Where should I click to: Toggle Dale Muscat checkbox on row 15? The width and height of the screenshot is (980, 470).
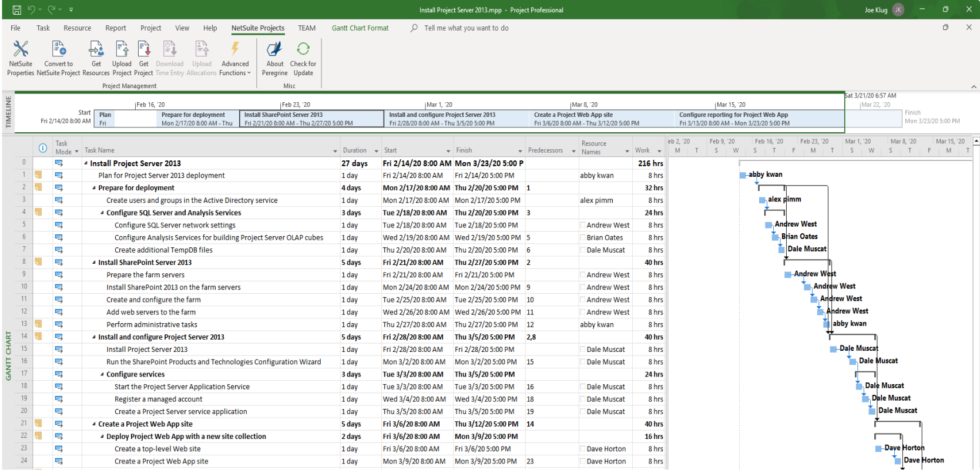coord(582,350)
